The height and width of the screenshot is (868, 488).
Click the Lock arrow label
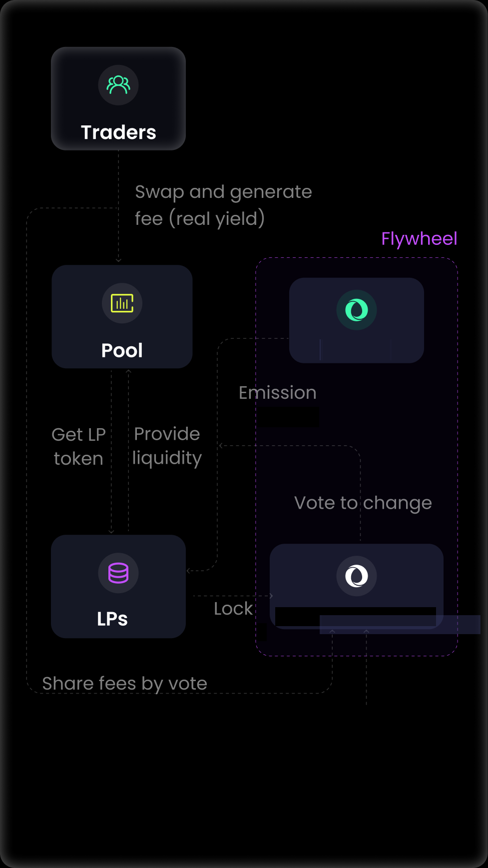click(x=233, y=609)
